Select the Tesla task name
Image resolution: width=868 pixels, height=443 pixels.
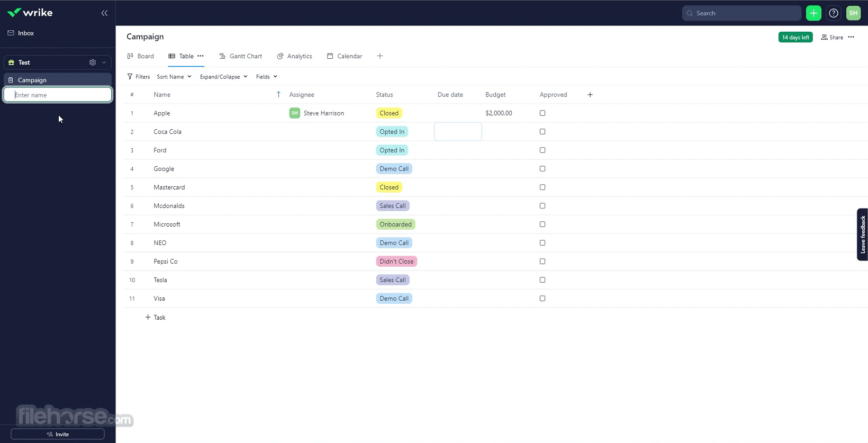click(160, 280)
